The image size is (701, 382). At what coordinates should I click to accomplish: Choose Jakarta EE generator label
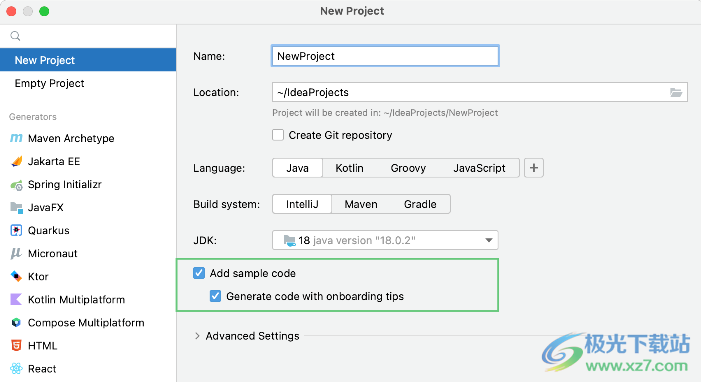coord(54,161)
